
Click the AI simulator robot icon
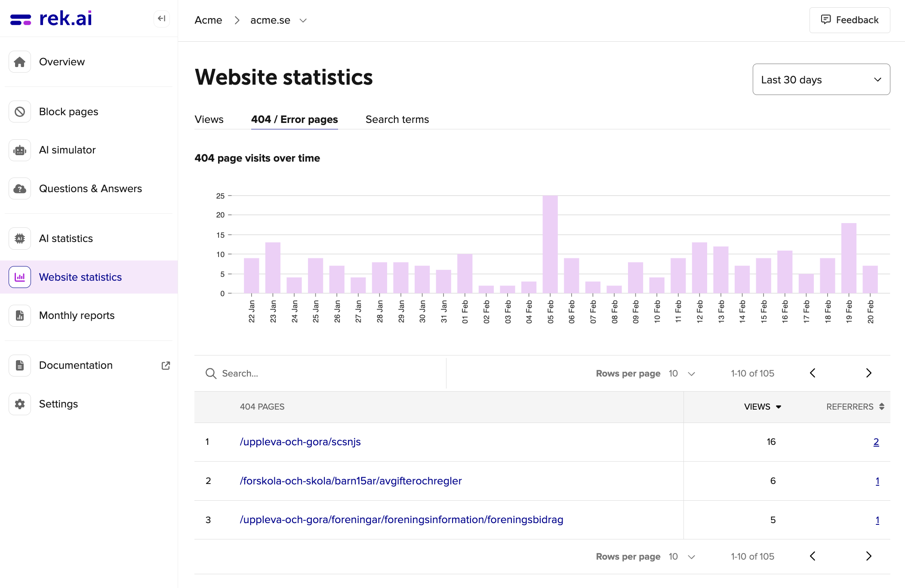coord(20,150)
